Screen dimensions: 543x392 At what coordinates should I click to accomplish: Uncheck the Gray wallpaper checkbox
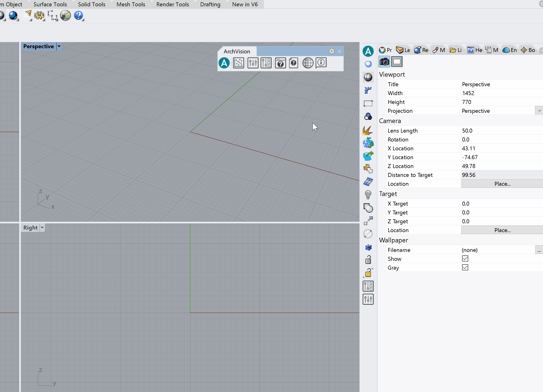click(465, 268)
